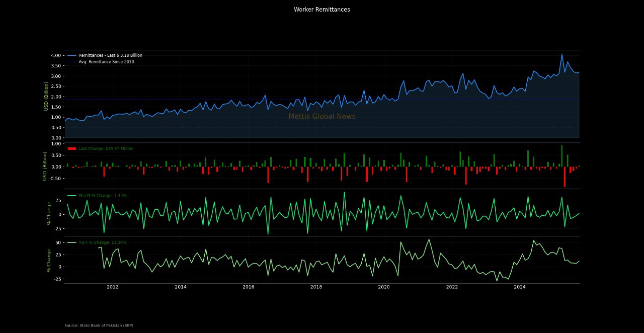Viewport: 644px width, 333px height.
Task: Click the Worker Remittances chart title
Action: tap(322, 10)
